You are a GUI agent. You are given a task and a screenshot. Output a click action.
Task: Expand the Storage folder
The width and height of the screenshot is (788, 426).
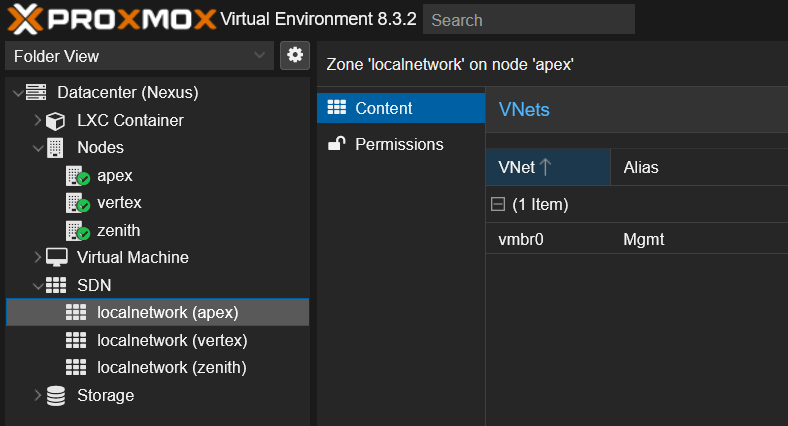tap(38, 395)
